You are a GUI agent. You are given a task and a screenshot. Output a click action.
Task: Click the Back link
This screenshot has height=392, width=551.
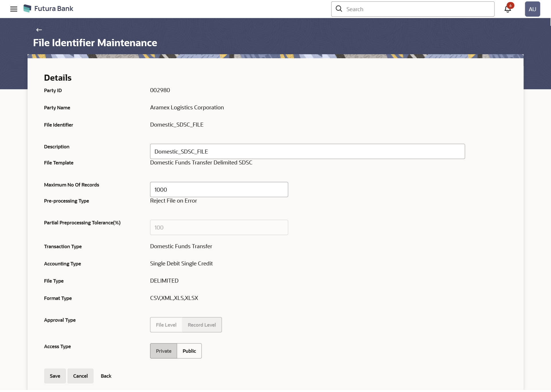pos(106,376)
